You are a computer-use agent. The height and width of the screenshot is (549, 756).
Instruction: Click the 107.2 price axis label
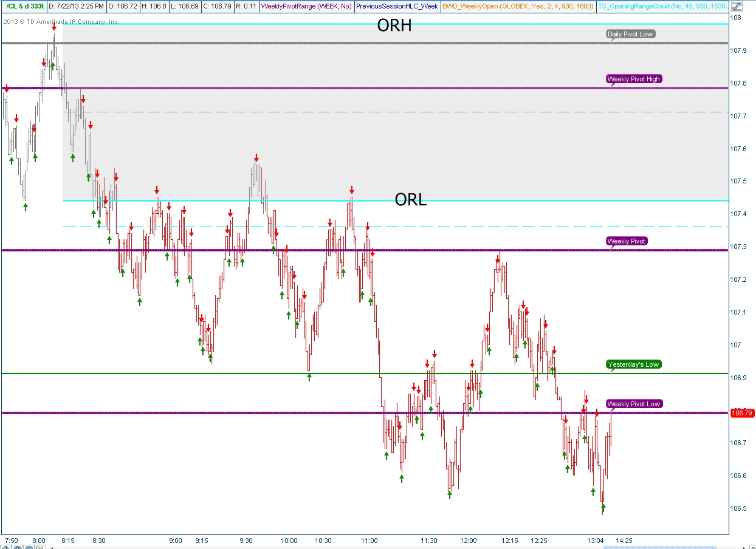coord(740,280)
